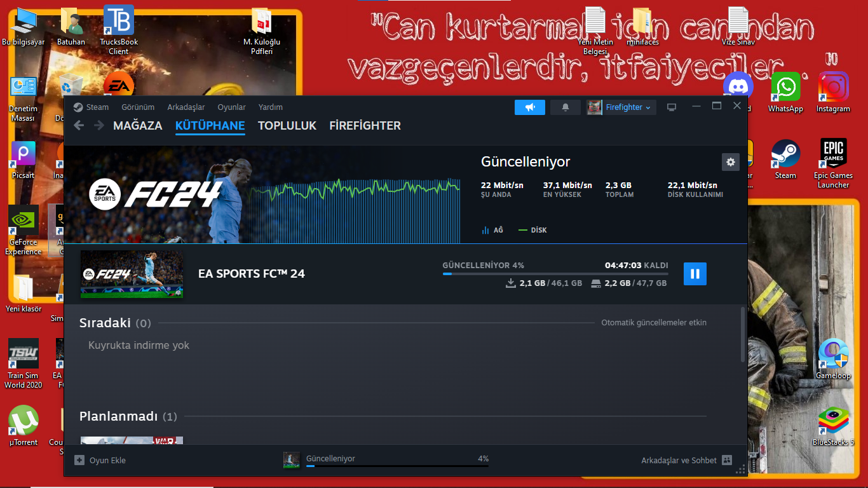Open Arkadaşlar ve Sohbet

tap(687, 460)
